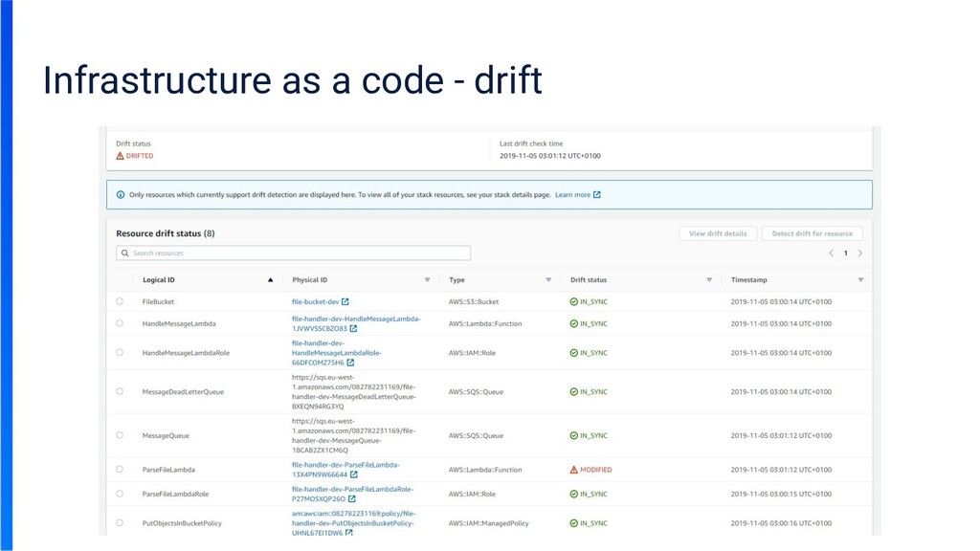Image resolution: width=980 pixels, height=551 pixels.
Task: Select the ParseFileLambda radio button
Action: pos(120,469)
